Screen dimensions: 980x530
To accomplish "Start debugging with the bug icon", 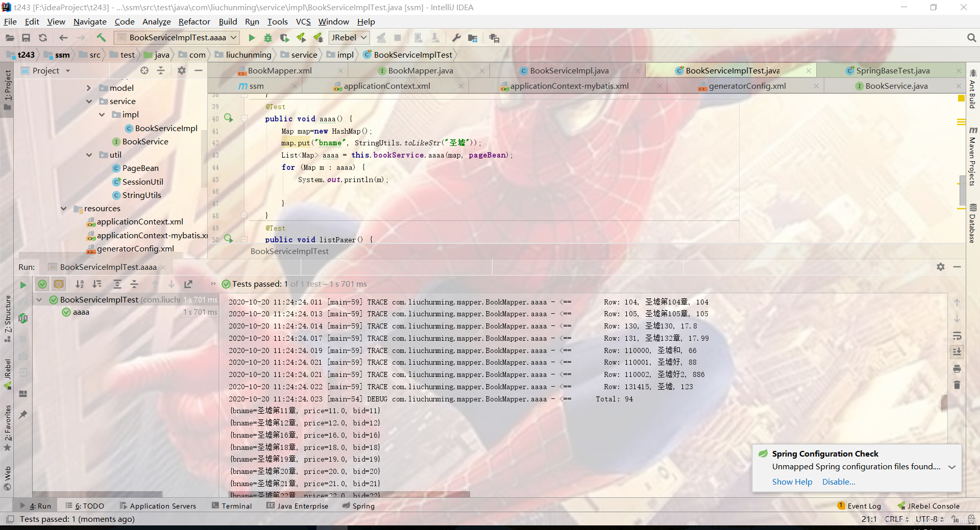I will point(268,38).
